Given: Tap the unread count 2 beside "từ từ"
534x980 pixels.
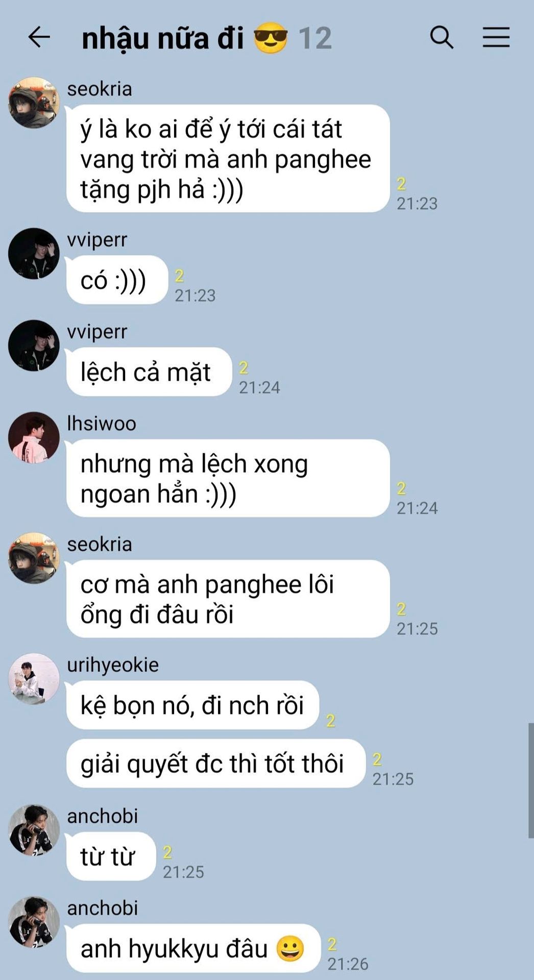Looking at the screenshot, I should (x=167, y=852).
